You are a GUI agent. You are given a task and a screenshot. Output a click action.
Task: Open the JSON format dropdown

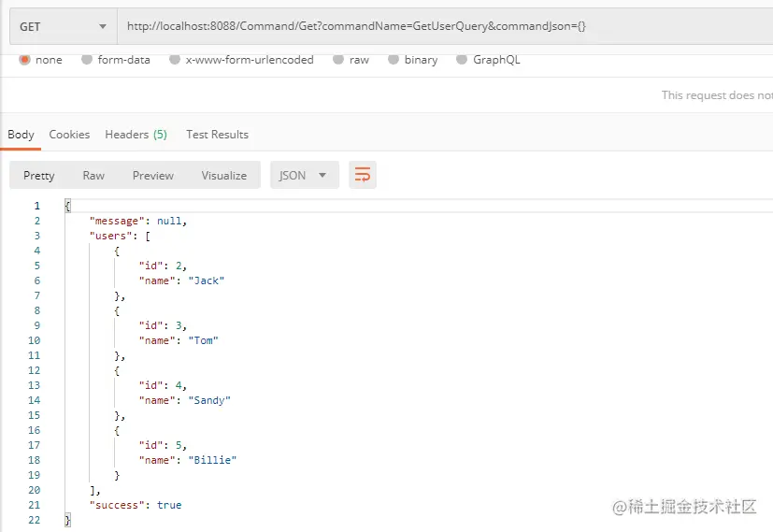click(304, 175)
